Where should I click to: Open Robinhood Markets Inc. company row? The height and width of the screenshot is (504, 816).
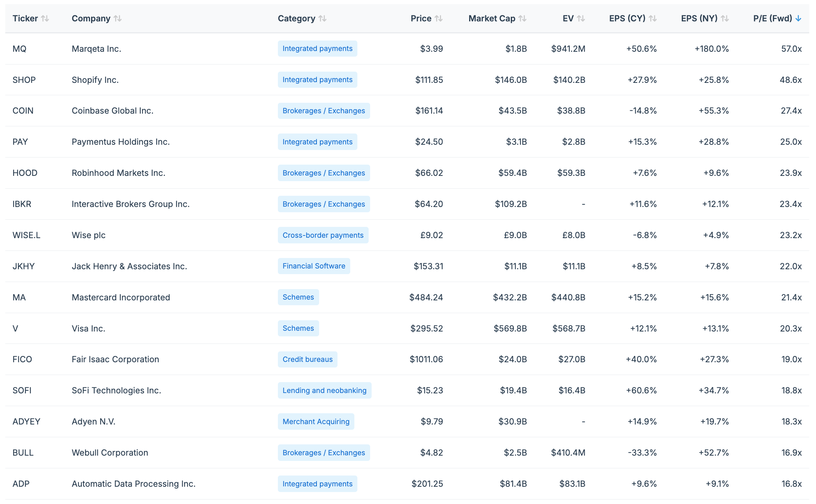(118, 173)
